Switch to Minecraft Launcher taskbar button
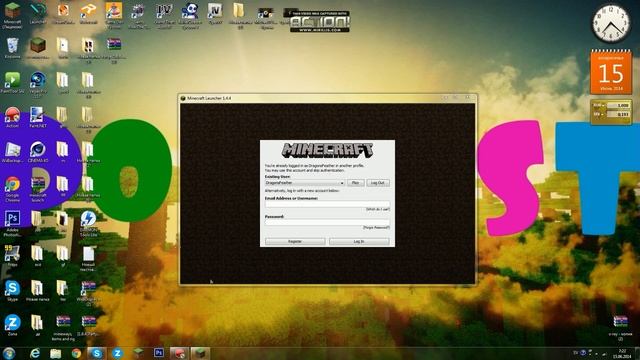640x360 pixels. (200, 353)
